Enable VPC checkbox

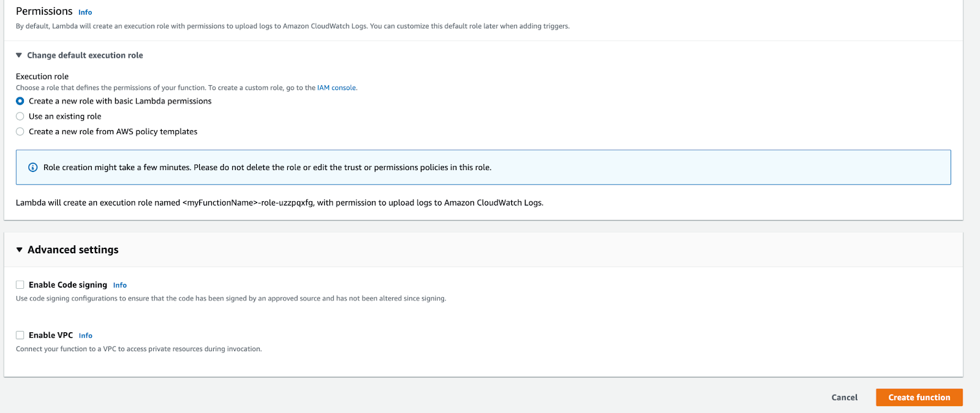20,335
